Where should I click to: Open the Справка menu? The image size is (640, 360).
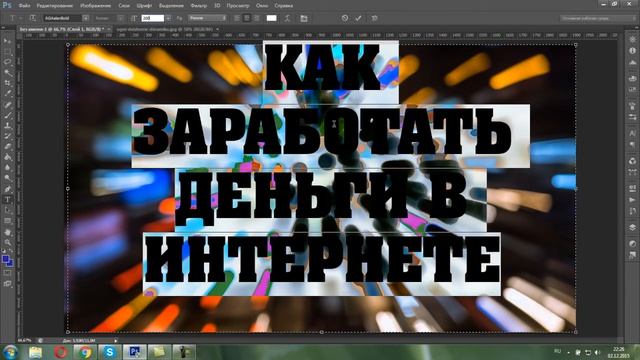coord(283,6)
